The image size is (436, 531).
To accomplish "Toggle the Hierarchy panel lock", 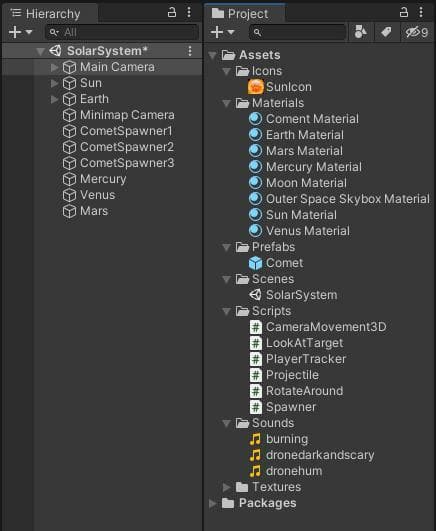I will tap(172, 13).
